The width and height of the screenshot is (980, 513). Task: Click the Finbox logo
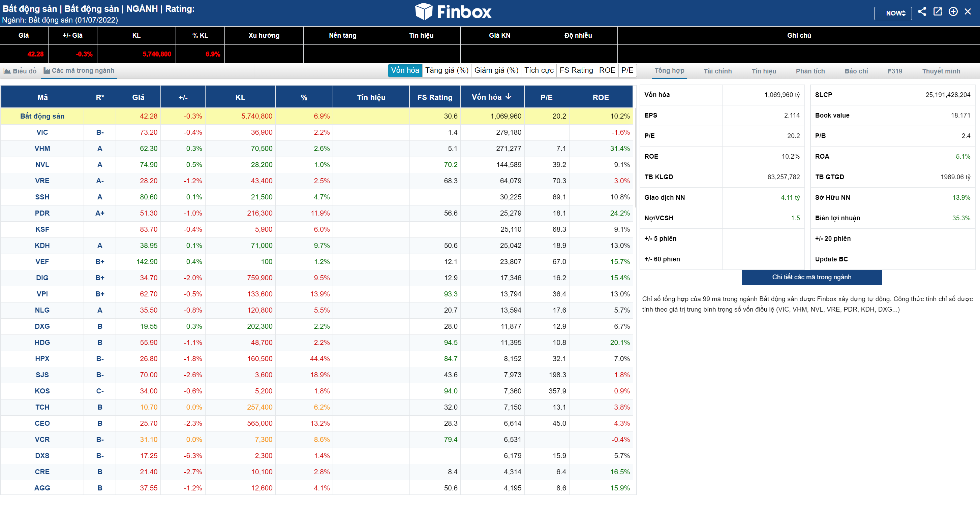click(x=453, y=11)
